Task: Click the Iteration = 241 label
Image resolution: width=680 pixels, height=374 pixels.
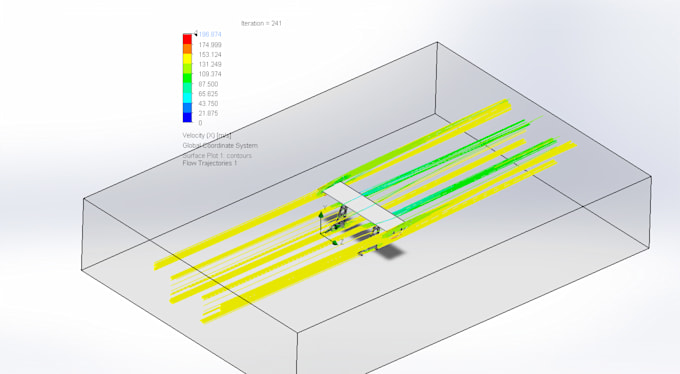Action: pos(261,23)
